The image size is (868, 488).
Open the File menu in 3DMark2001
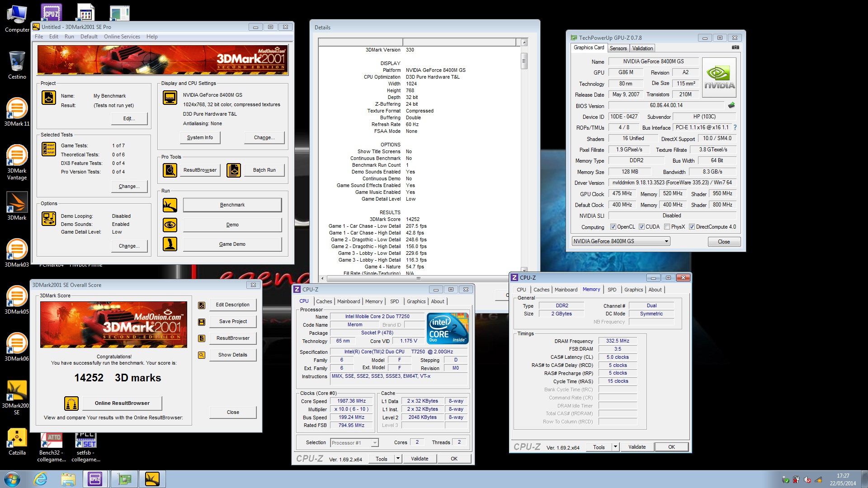pyautogui.click(x=39, y=37)
